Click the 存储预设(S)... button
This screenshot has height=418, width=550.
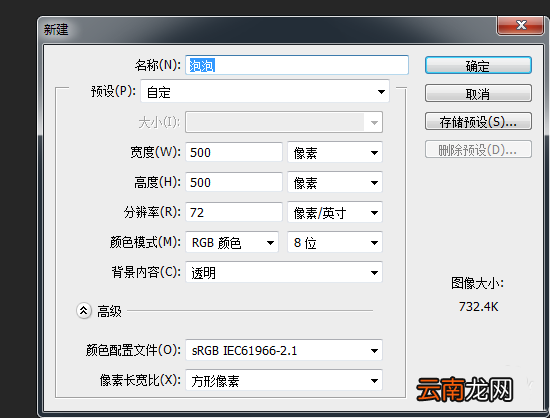coord(478,122)
